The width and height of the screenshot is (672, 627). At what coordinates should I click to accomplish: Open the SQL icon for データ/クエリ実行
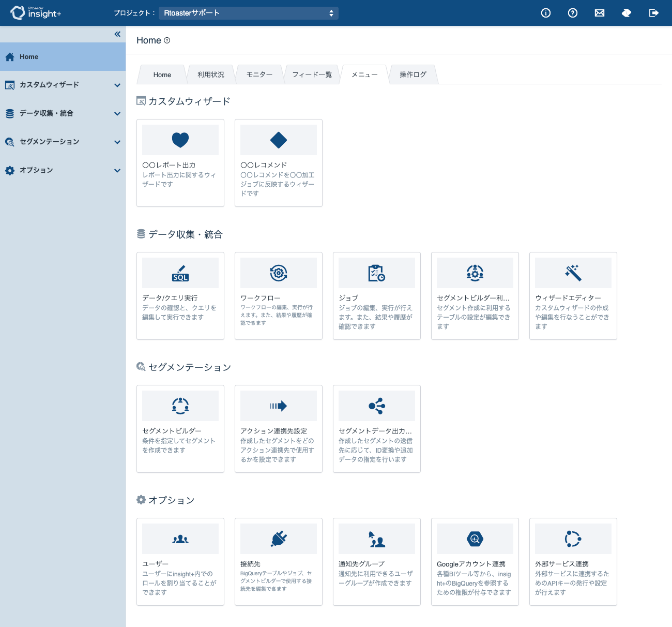point(180,273)
